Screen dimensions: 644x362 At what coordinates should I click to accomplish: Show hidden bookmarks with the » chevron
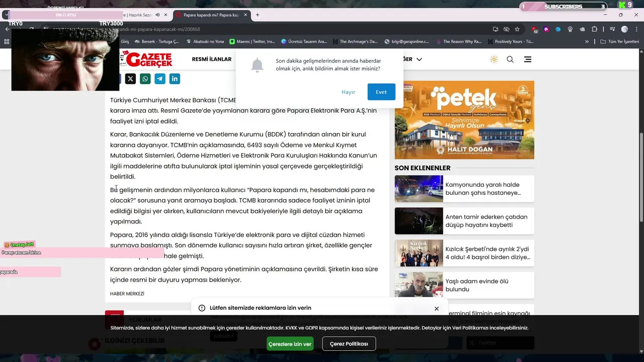[587, 42]
